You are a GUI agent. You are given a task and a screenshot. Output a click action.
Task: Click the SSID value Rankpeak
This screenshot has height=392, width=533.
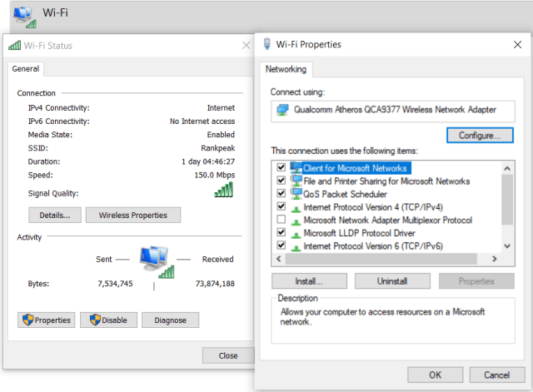click(x=218, y=148)
